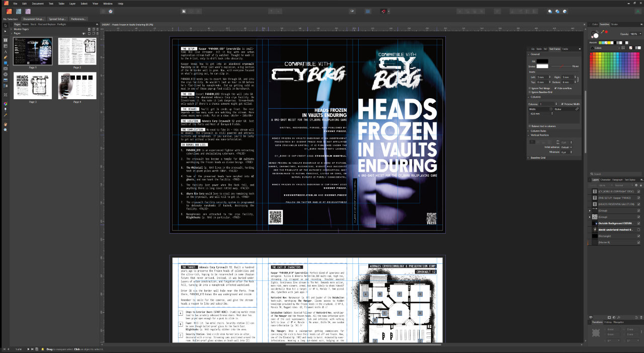Click the delete page trash icon

98,33
